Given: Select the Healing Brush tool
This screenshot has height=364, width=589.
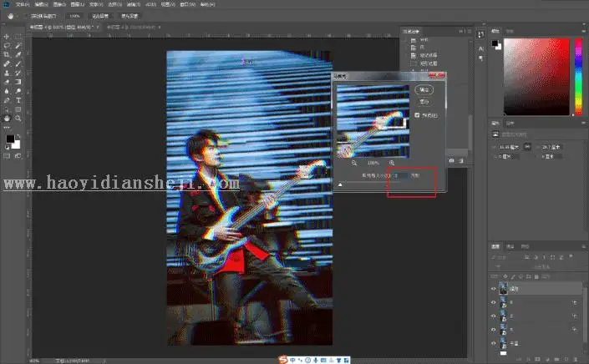Looking at the screenshot, I should tap(7, 63).
